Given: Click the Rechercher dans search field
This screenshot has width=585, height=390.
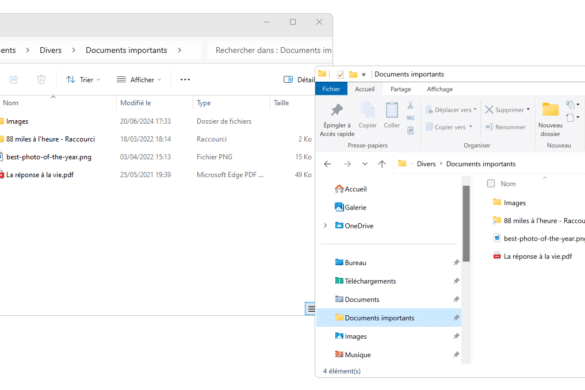Looking at the screenshot, I should (x=270, y=50).
